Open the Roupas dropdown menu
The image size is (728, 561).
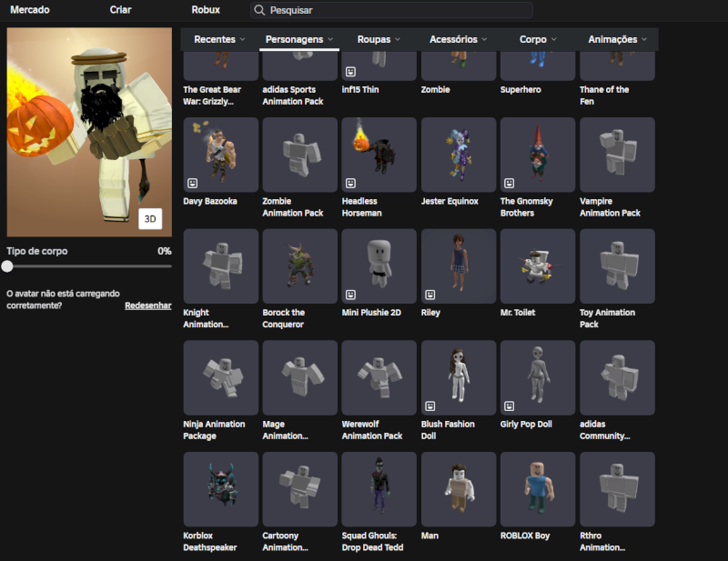click(379, 40)
